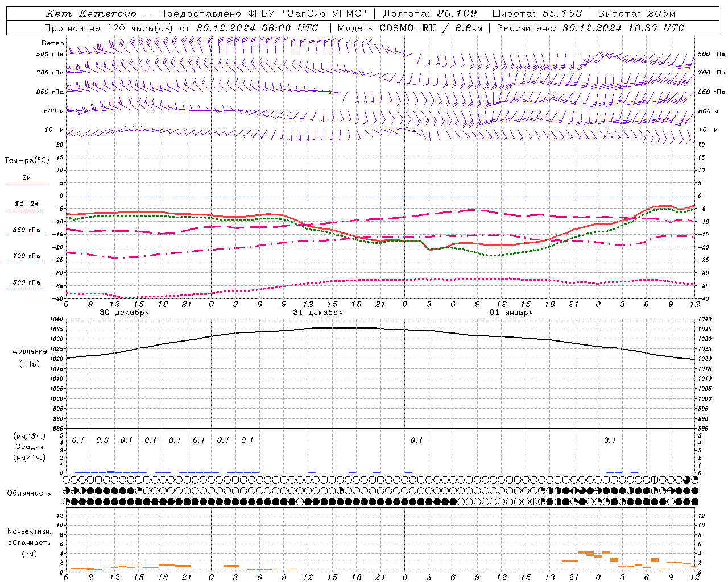Image resolution: width=728 pixels, height=582 pixels.
Task: Click the Тем-ра(°C) panel label
Action: click(x=27, y=161)
